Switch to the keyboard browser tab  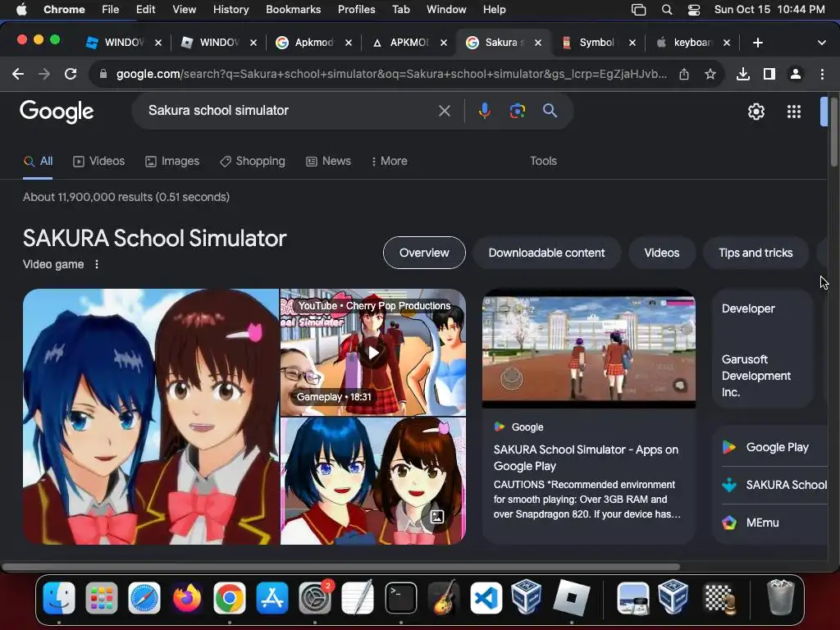click(692, 43)
